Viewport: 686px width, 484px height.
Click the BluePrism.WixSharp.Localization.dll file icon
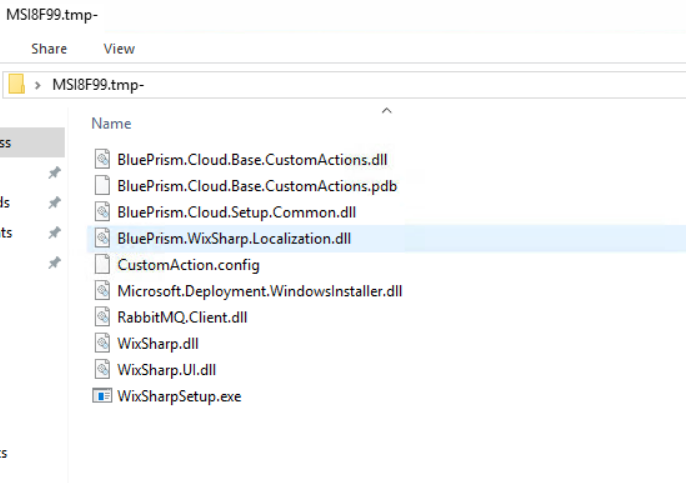[x=102, y=238]
